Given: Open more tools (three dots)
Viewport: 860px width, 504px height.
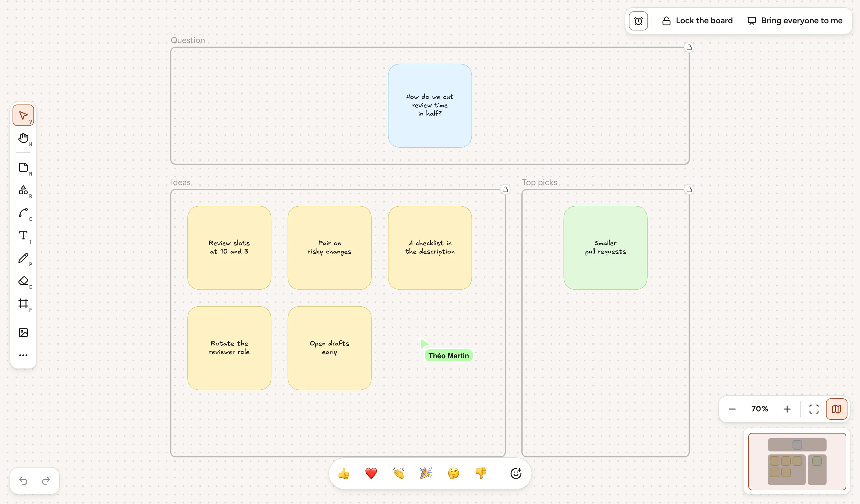Looking at the screenshot, I should click(x=23, y=355).
